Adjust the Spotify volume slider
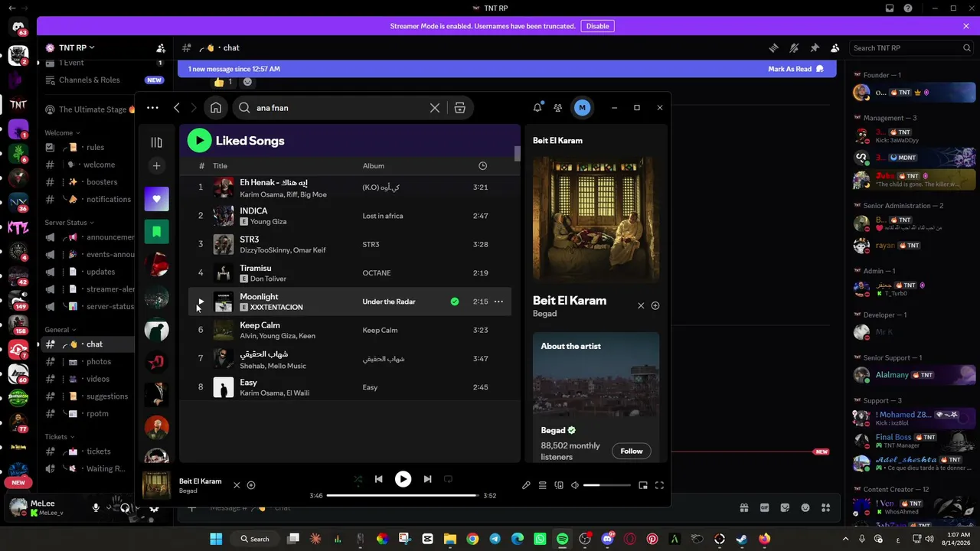Image resolution: width=980 pixels, height=551 pixels. (x=606, y=485)
